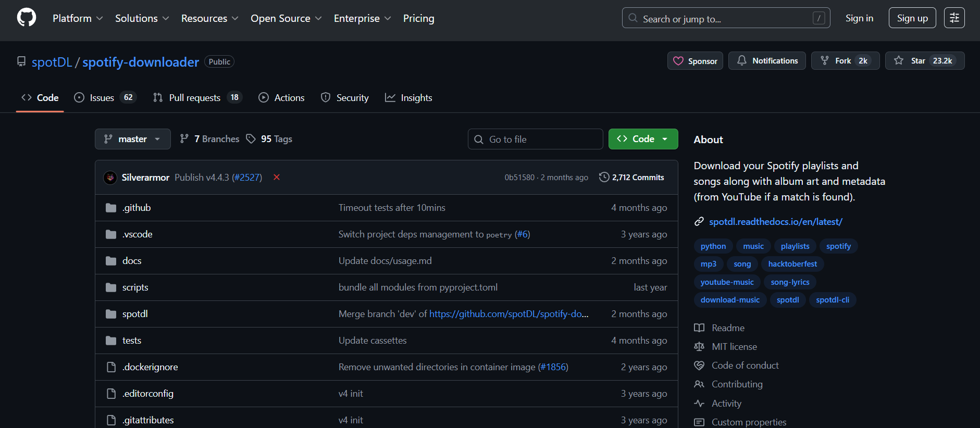Click the GitHub logo icon
The height and width of the screenshot is (428, 980).
(x=27, y=18)
